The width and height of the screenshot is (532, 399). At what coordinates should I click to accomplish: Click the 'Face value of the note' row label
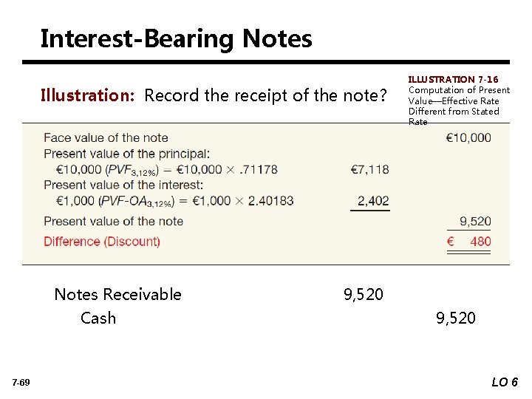pyautogui.click(x=106, y=137)
